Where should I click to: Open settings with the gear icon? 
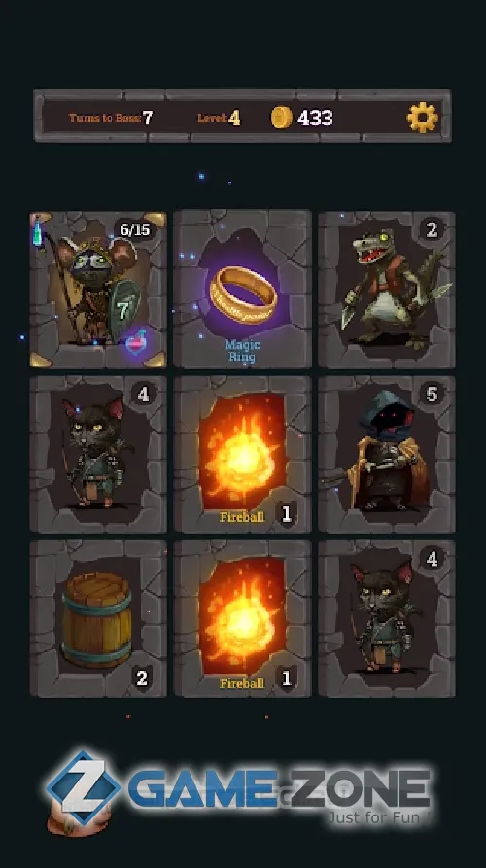click(423, 118)
